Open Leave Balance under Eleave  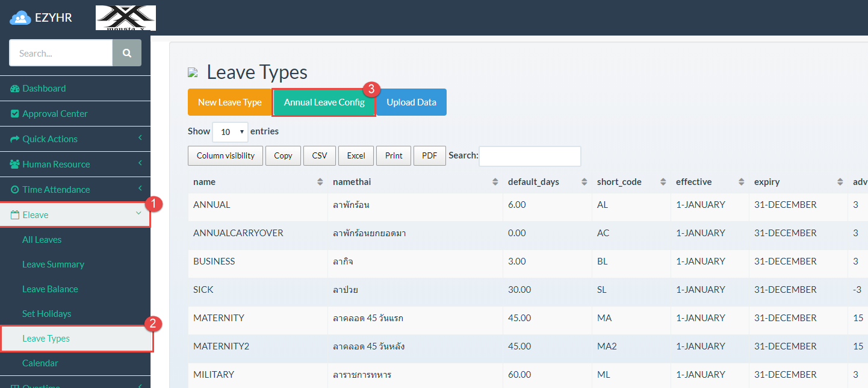click(x=50, y=289)
